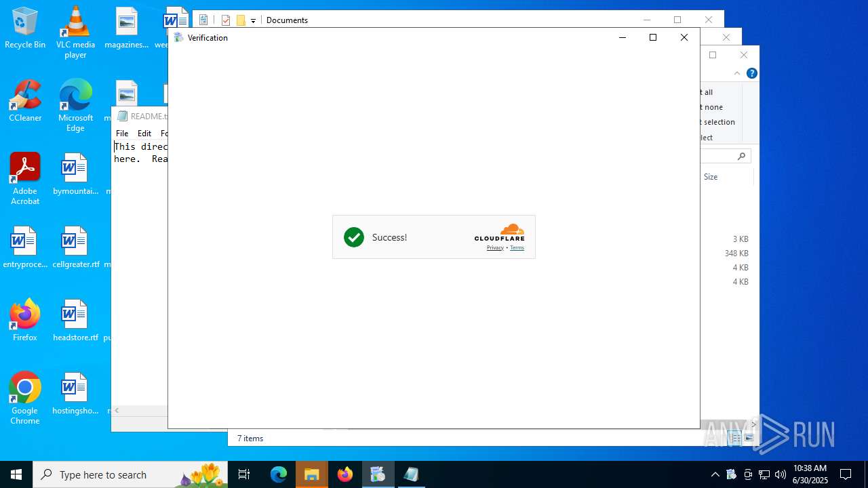Open magazines... image file on desktop
The height and width of the screenshot is (488, 868).
126,28
